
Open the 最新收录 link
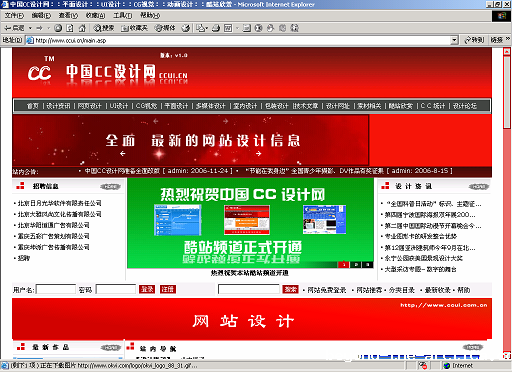click(x=437, y=290)
